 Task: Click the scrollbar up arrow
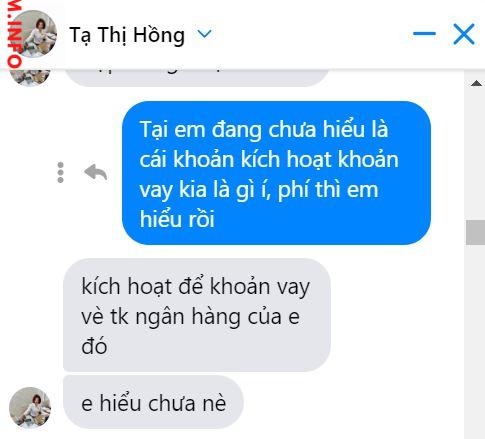[x=477, y=83]
